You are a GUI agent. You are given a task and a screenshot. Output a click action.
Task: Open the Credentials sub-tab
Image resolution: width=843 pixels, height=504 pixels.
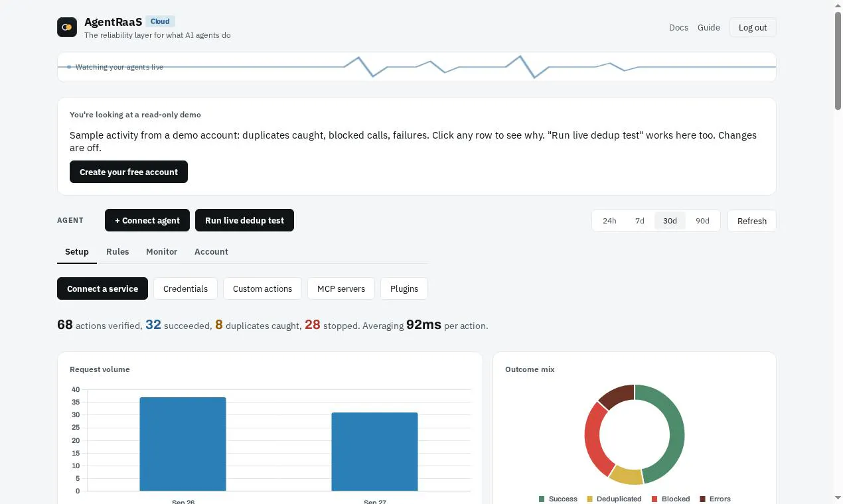click(185, 288)
